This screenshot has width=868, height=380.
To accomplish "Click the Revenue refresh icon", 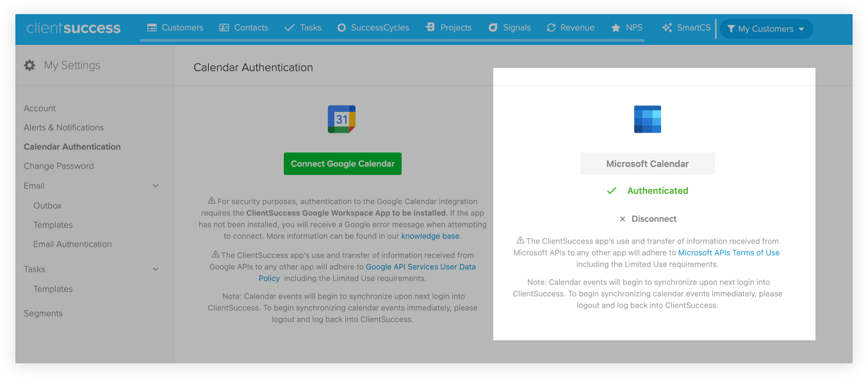I will [551, 28].
